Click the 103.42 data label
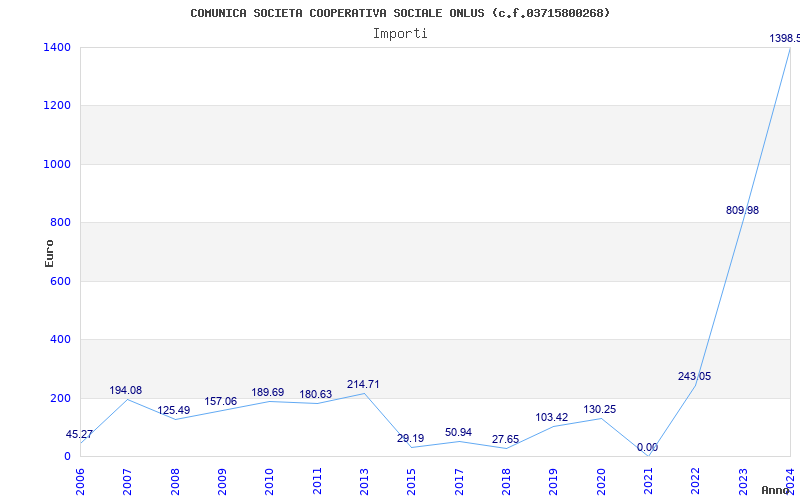800x500 pixels. [552, 417]
